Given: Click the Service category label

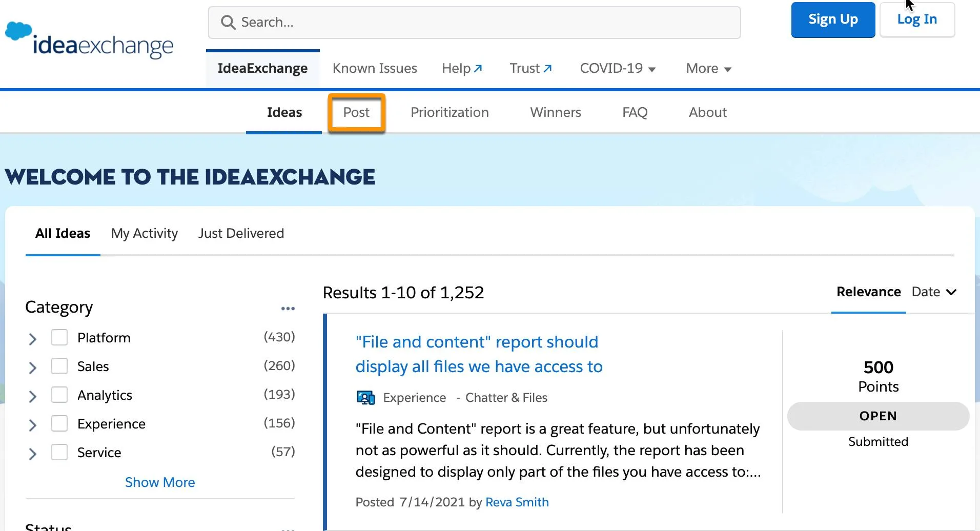Looking at the screenshot, I should (99, 453).
